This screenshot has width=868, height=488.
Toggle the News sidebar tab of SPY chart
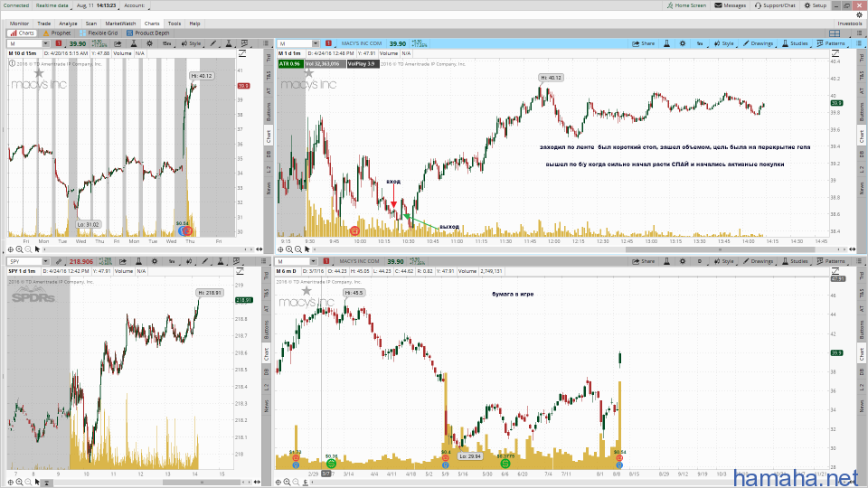tap(266, 407)
